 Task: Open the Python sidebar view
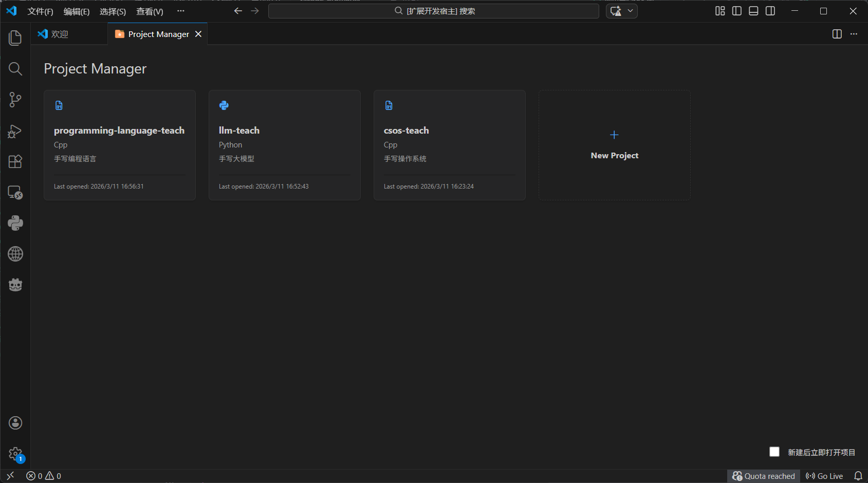click(15, 223)
